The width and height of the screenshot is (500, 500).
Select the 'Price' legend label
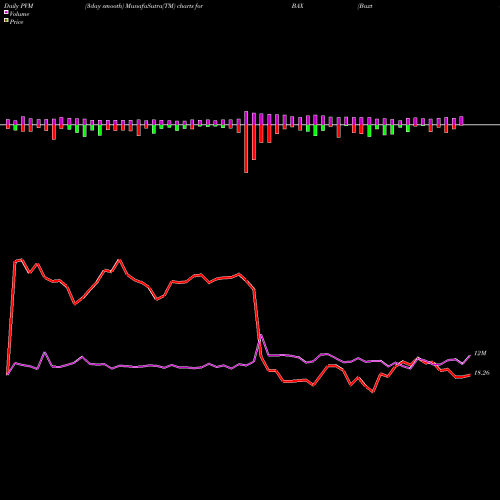coord(16,22)
